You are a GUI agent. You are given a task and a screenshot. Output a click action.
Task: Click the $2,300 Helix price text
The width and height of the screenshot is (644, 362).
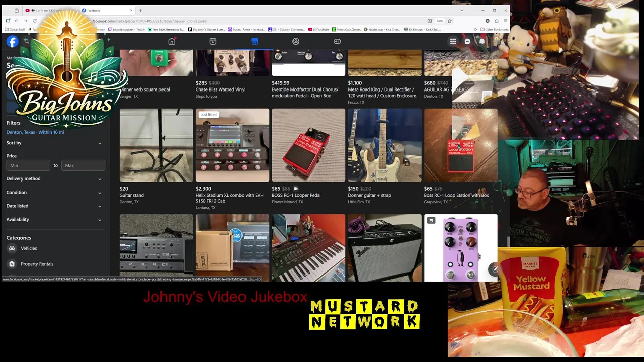(203, 189)
